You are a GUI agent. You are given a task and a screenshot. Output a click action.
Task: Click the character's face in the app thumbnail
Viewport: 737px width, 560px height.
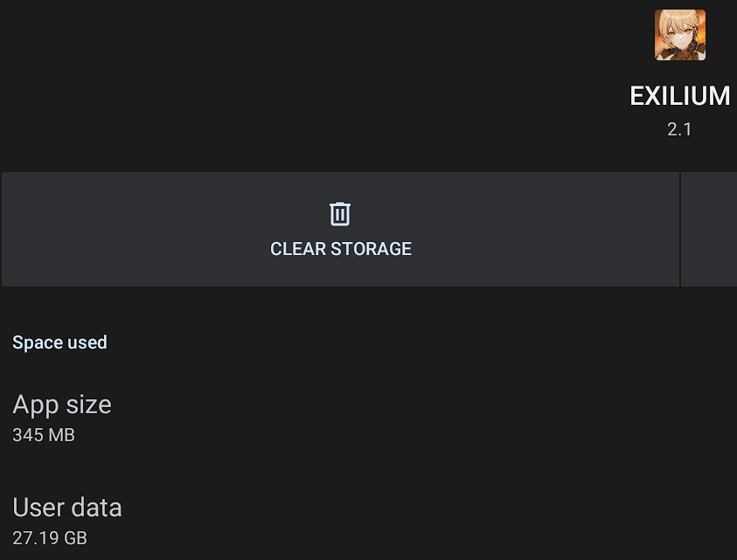678,31
